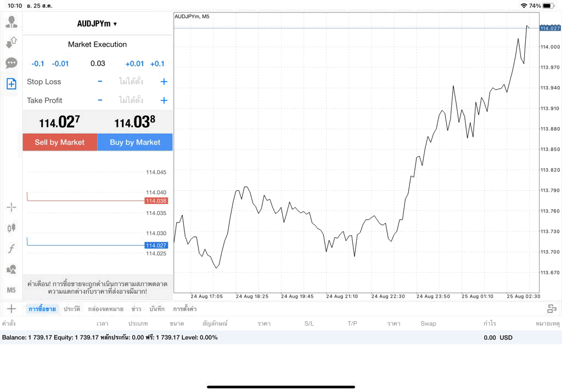Increase volume by +0.01
The height and width of the screenshot is (392, 562).
tap(134, 64)
